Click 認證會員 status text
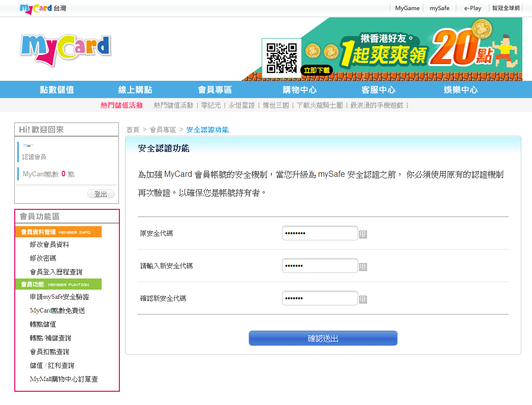The height and width of the screenshot is (405, 532). pos(34,157)
